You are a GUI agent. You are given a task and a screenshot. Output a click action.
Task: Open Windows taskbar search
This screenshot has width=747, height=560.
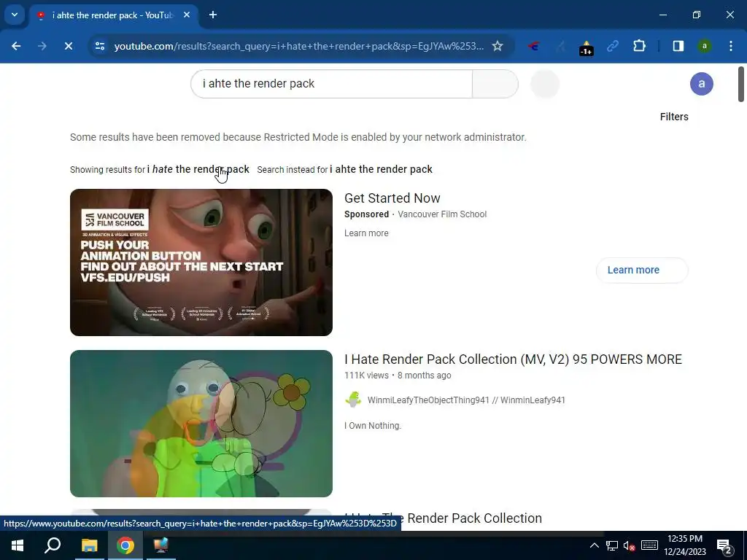(53, 545)
